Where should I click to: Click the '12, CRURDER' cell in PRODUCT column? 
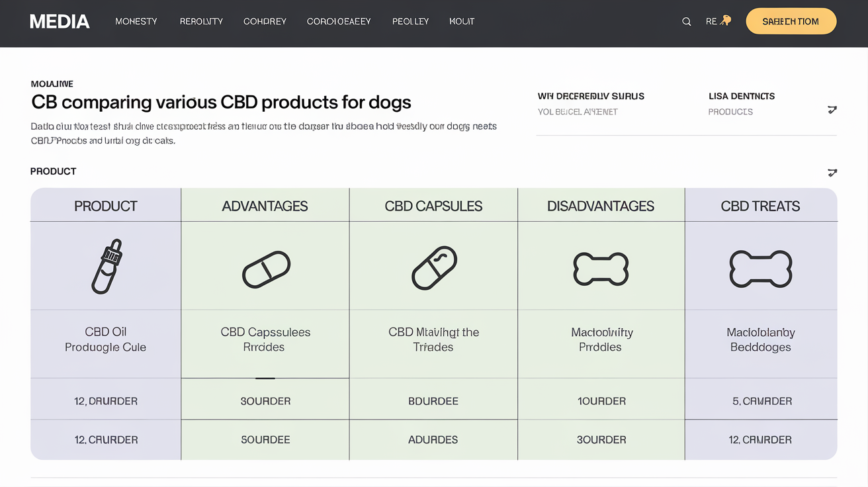pyautogui.click(x=106, y=440)
